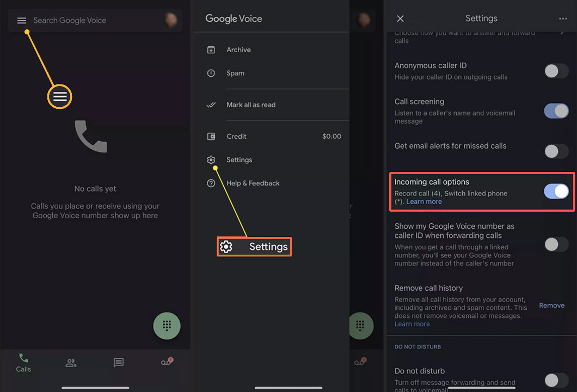Click the Anonymous caller ID label
Image resolution: width=577 pixels, height=392 pixels.
coord(431,65)
